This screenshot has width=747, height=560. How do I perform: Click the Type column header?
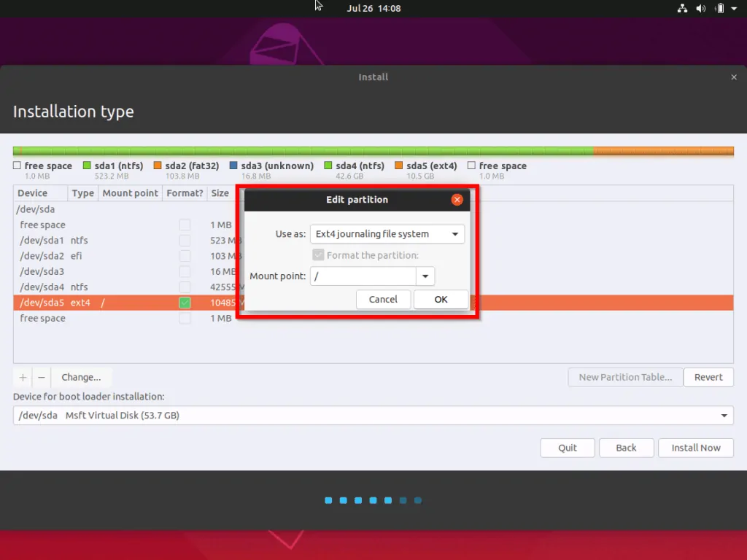pos(83,192)
